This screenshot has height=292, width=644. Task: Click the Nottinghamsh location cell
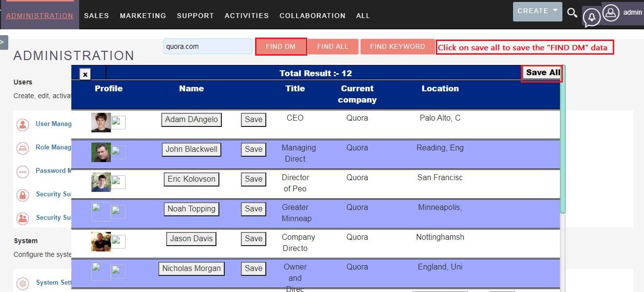(440, 237)
